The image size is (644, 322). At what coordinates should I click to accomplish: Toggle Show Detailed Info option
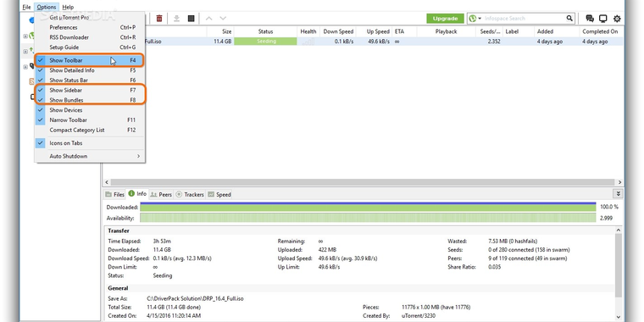tap(90, 70)
